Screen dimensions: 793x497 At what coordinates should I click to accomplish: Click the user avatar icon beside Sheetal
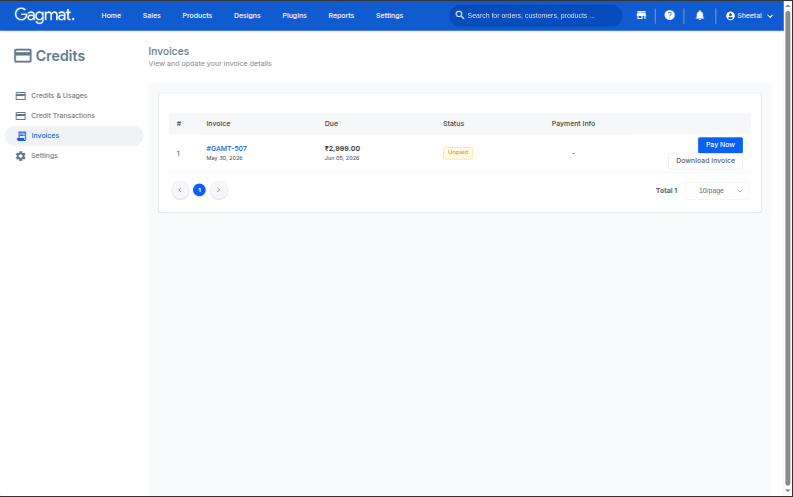pyautogui.click(x=730, y=16)
